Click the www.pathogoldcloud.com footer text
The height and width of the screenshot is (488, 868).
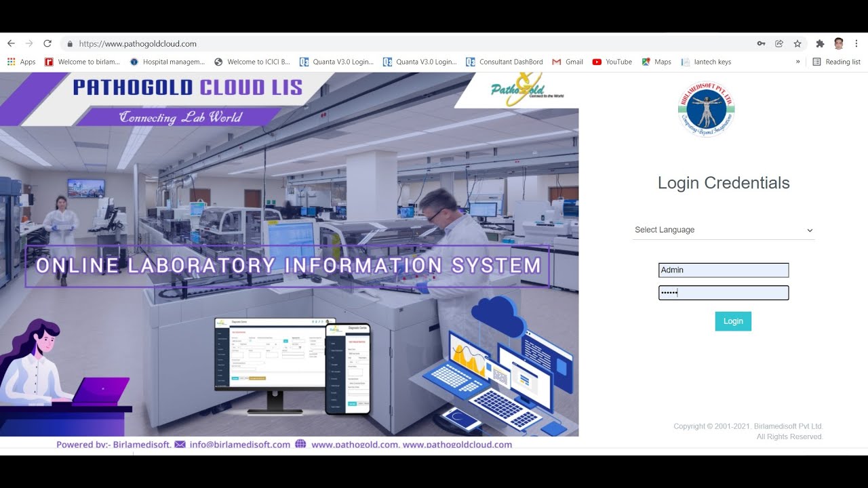tap(457, 445)
